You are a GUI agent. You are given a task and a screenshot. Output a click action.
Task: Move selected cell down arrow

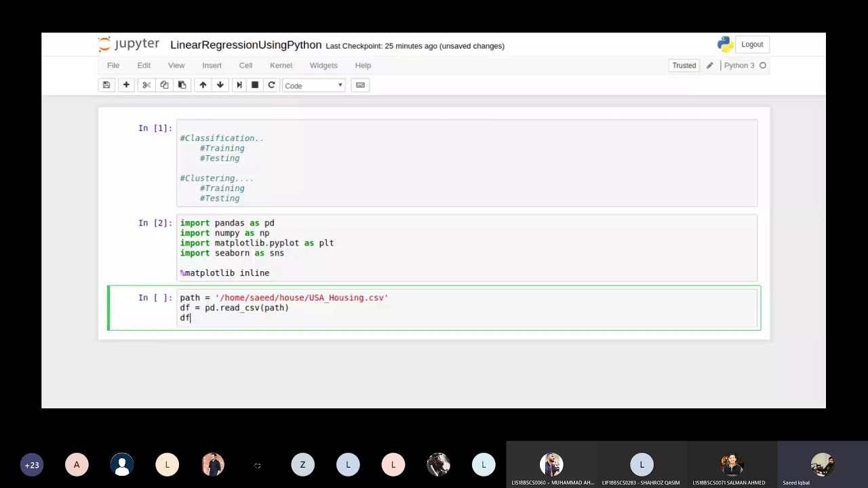(x=220, y=85)
